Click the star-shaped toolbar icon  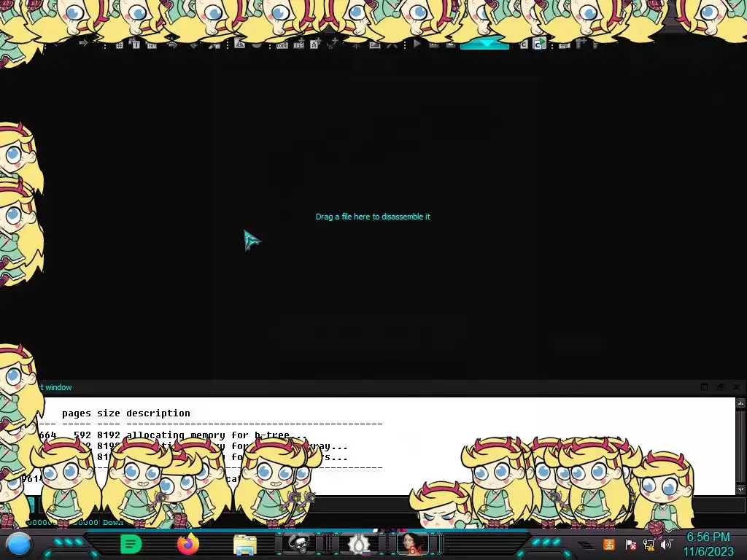pyautogui.click(x=356, y=45)
